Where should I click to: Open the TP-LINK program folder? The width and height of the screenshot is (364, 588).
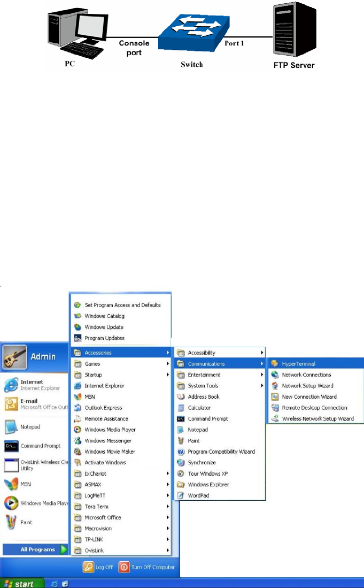(121, 539)
